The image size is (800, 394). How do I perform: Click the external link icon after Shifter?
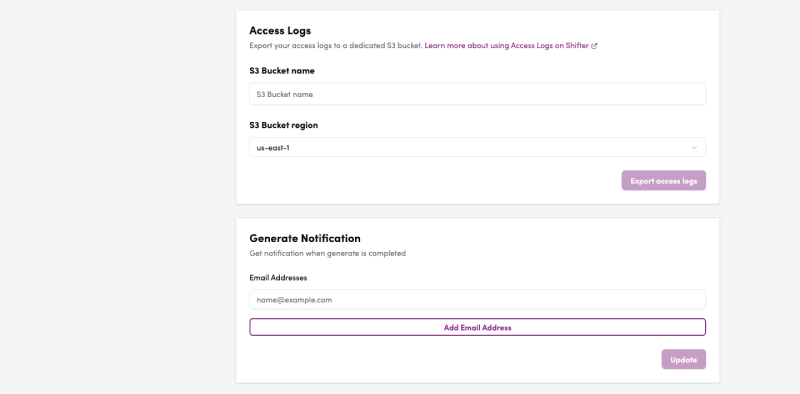tap(594, 46)
